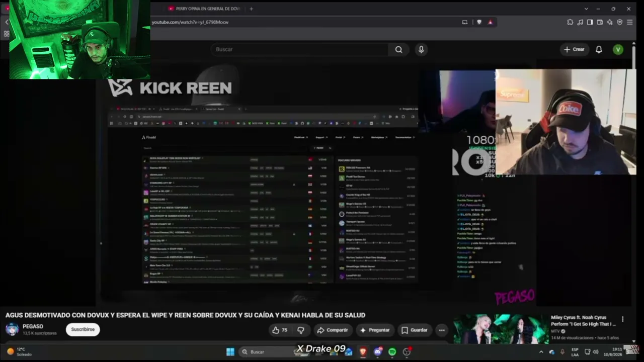644x362 pixels.
Task: Open Brave extensions puzzle icon
Action: pos(570,22)
